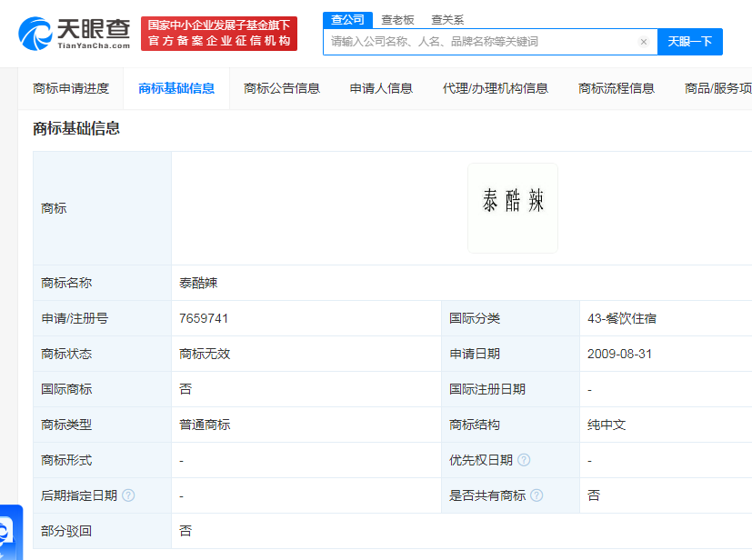Select the application date 2009-08-31

619,354
